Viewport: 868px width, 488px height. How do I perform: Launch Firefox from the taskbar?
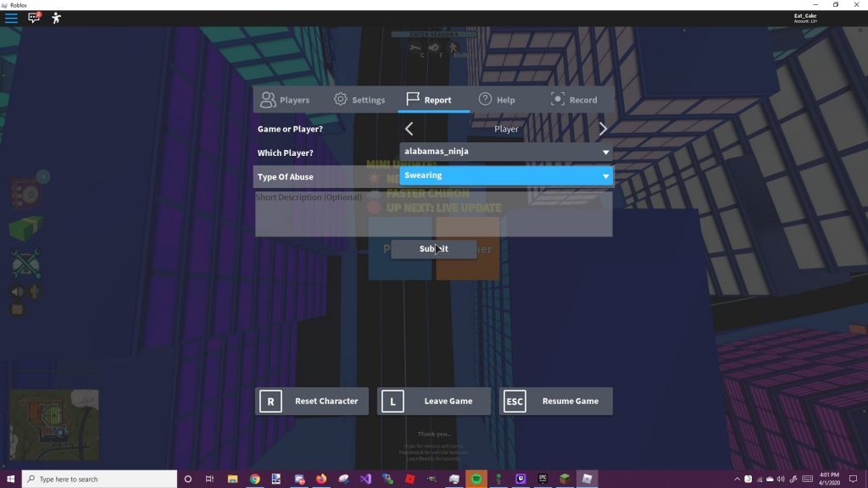click(320, 479)
